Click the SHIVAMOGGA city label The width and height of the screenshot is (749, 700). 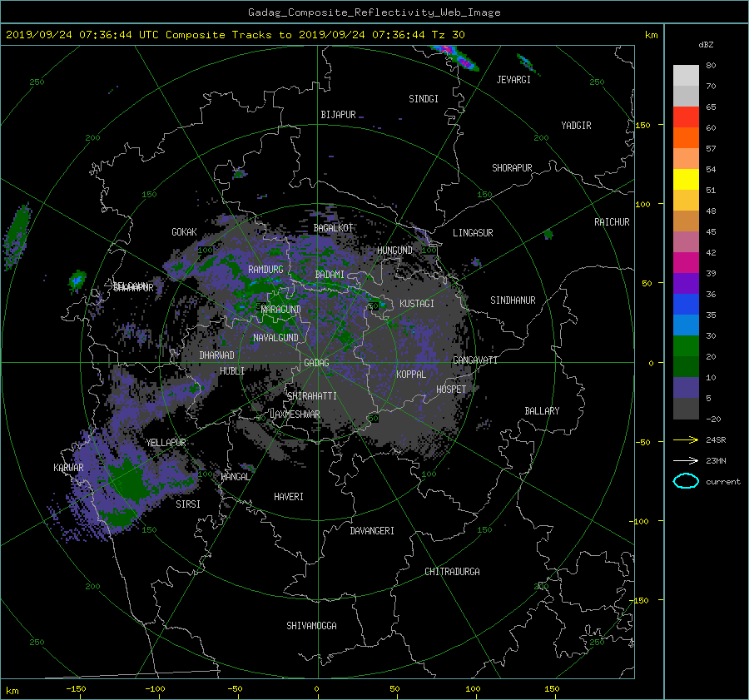click(x=311, y=626)
